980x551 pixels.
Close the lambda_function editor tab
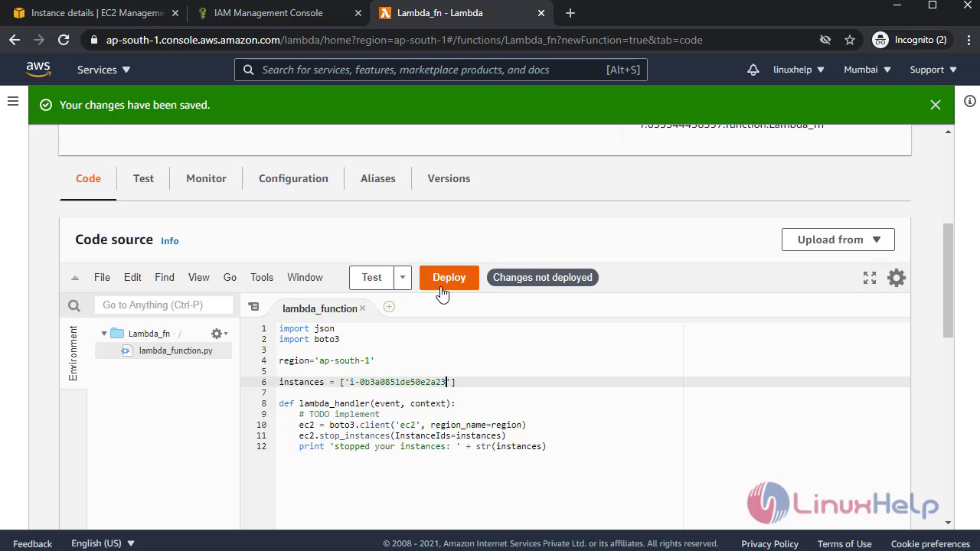coord(363,308)
